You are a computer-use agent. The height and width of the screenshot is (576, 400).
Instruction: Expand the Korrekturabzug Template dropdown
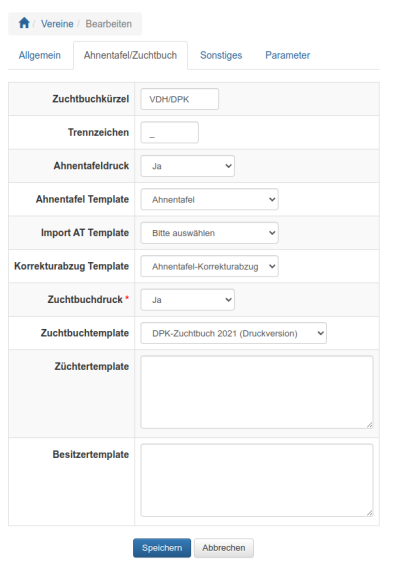210,266
